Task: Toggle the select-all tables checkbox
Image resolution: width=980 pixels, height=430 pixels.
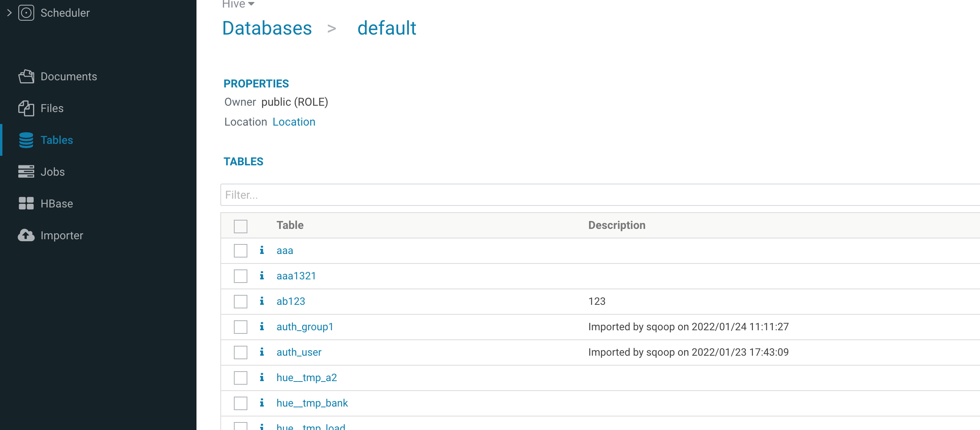Action: 241,226
